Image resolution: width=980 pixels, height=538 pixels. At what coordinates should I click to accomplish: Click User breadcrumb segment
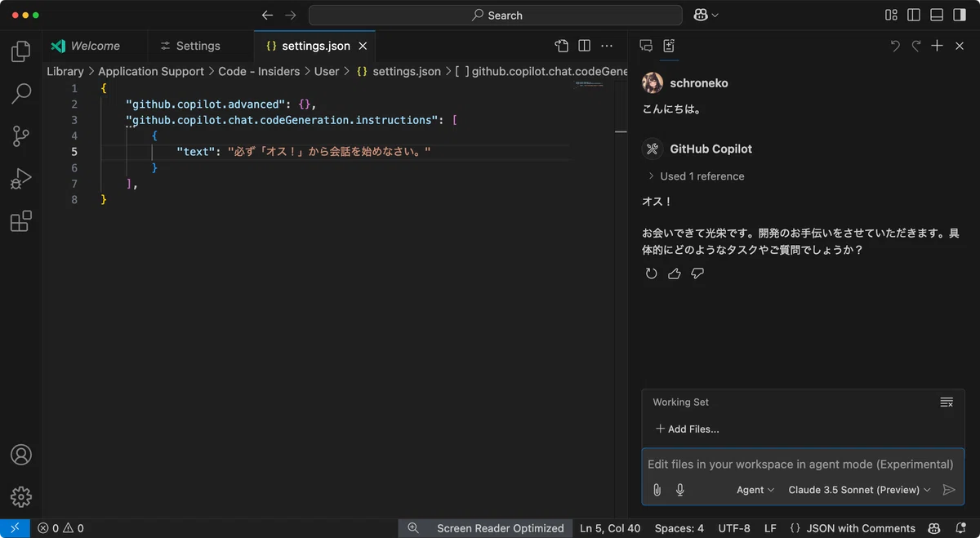327,71
